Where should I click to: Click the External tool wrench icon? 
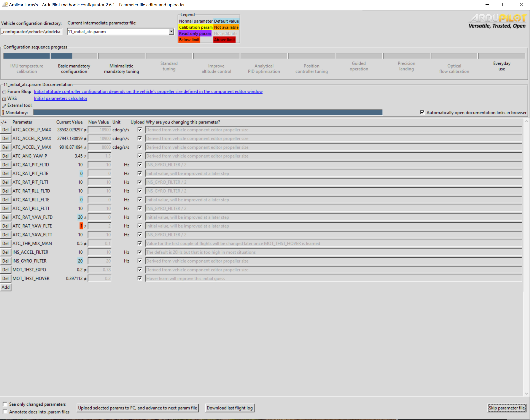click(4, 106)
